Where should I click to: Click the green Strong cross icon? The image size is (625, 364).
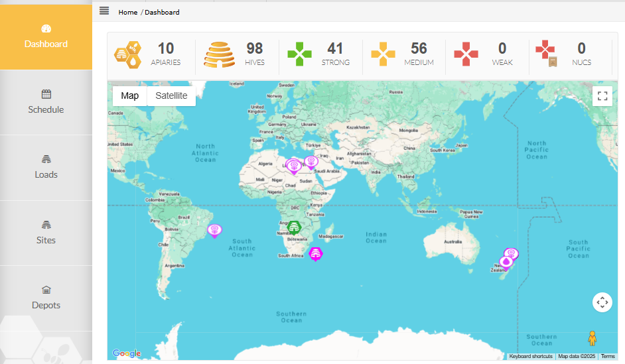299,54
